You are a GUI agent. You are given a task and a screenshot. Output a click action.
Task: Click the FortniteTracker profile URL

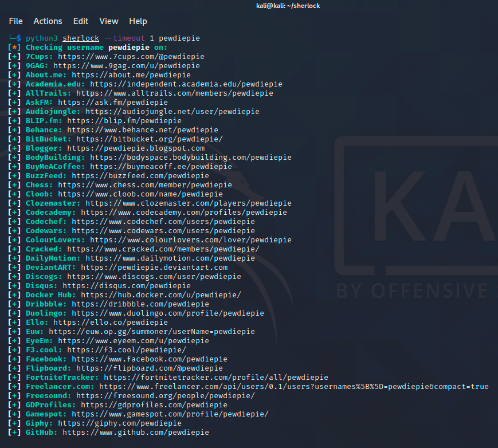coord(215,378)
